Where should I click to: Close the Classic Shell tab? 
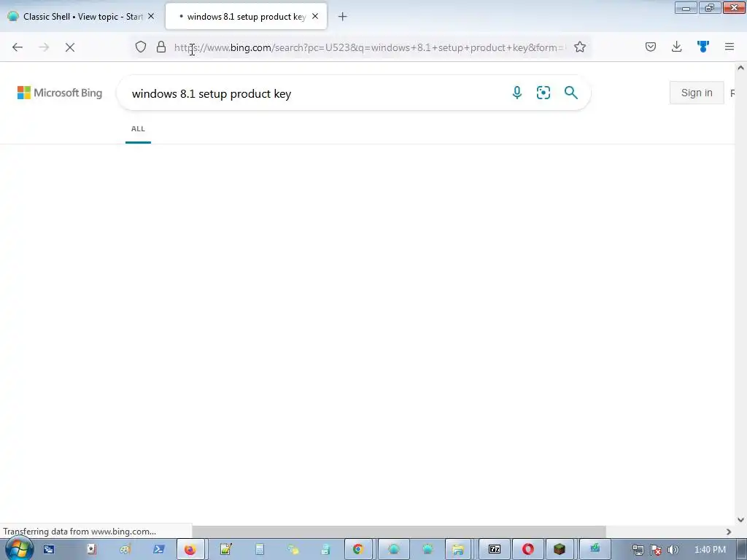pyautogui.click(x=151, y=16)
